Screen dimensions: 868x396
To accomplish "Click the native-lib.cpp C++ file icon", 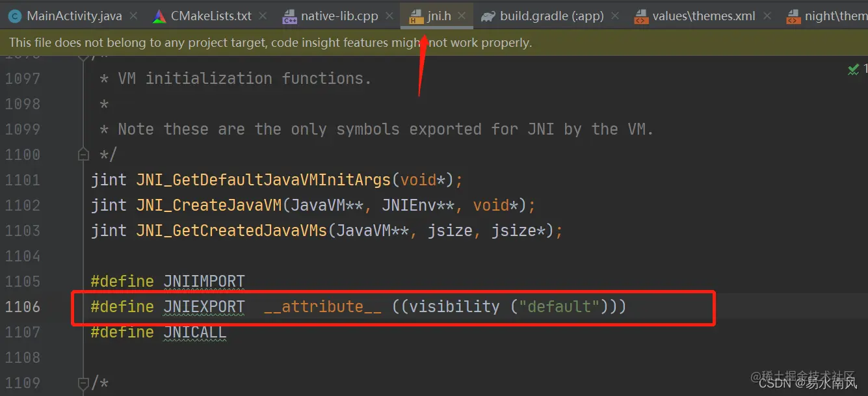I will (x=289, y=16).
